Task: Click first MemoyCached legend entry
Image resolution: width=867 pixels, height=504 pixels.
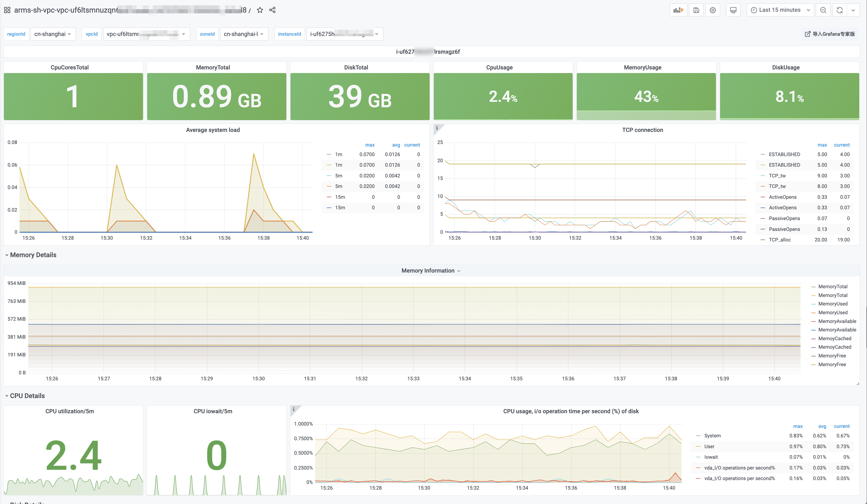Action: coord(835,339)
